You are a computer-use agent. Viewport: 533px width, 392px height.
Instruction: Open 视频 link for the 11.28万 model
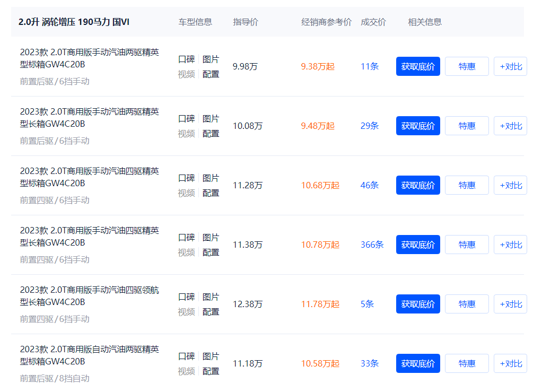186,193
